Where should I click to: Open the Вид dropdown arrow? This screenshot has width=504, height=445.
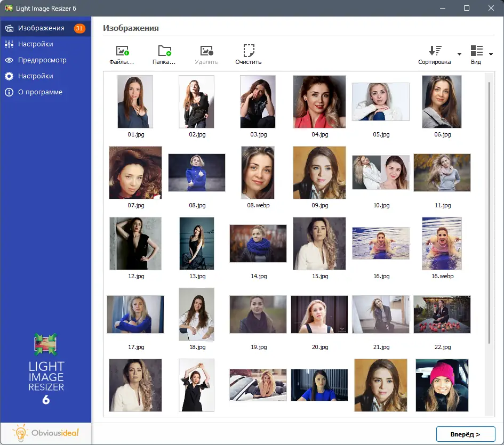coord(491,54)
